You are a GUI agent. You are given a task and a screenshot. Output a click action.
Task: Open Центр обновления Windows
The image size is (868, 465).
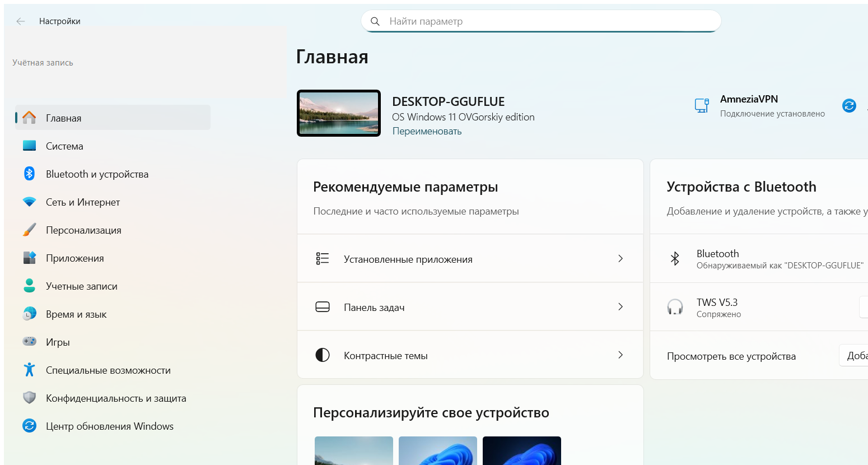tap(113, 426)
